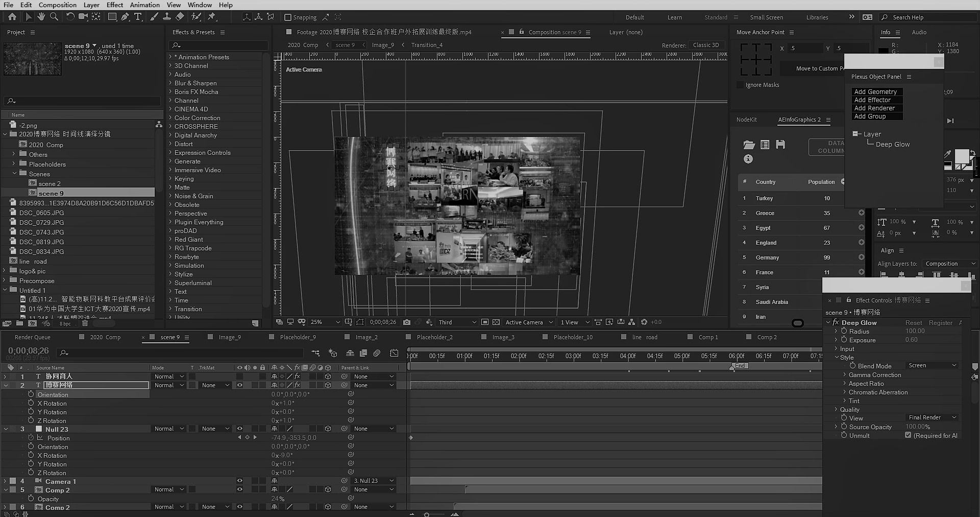The height and width of the screenshot is (517, 980).
Task: Open data file folder icon in AEInfoGraphics
Action: point(749,145)
